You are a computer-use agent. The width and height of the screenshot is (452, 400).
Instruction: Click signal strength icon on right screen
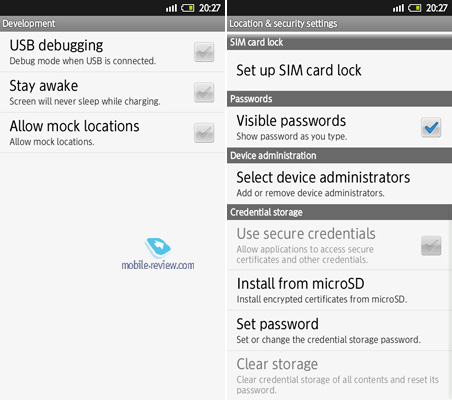(398, 8)
